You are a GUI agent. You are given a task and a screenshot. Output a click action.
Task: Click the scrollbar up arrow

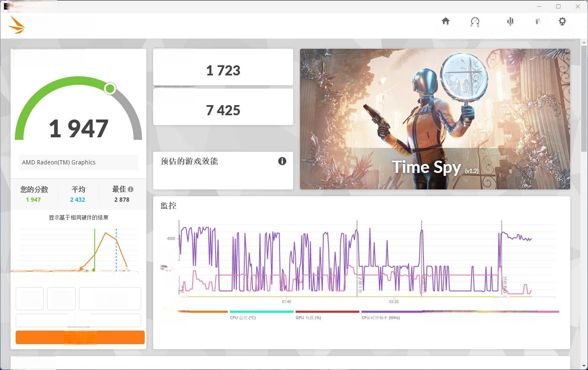click(x=584, y=42)
